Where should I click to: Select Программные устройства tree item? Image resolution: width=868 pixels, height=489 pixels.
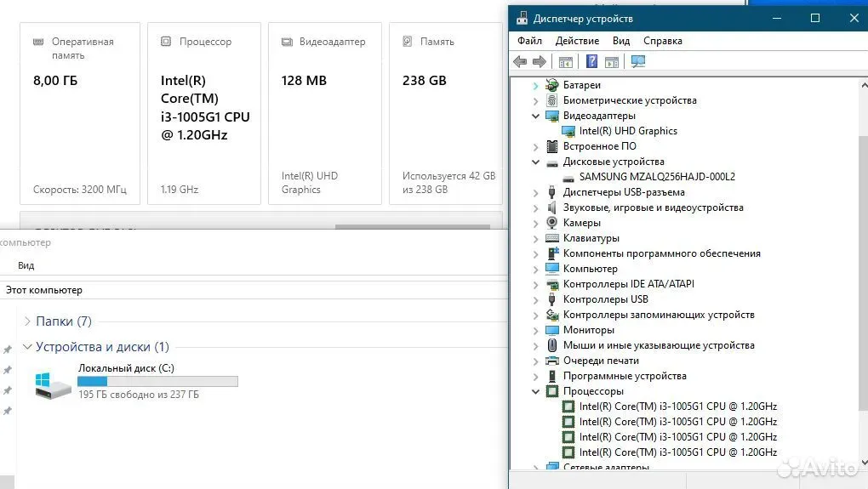click(625, 376)
